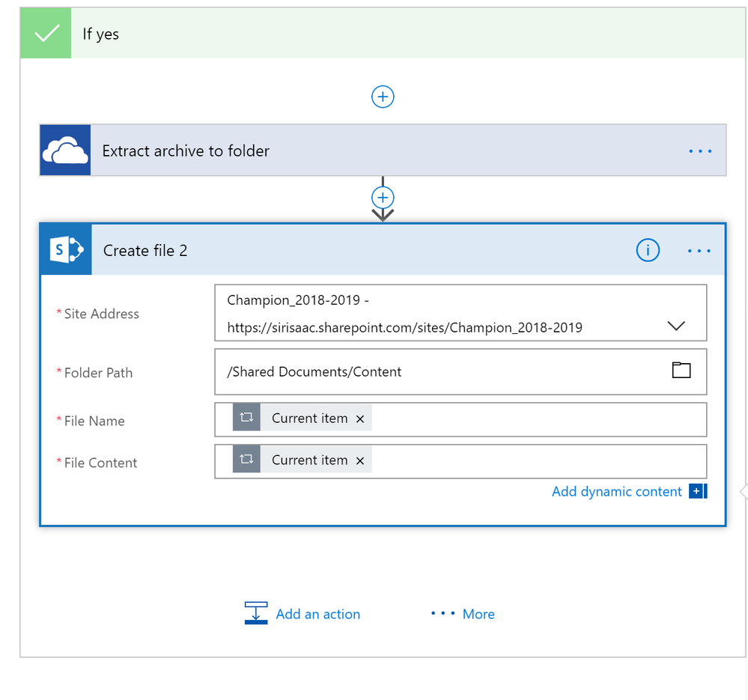The height and width of the screenshot is (700, 748).
Task: Open the More options menu
Action: pos(478,614)
